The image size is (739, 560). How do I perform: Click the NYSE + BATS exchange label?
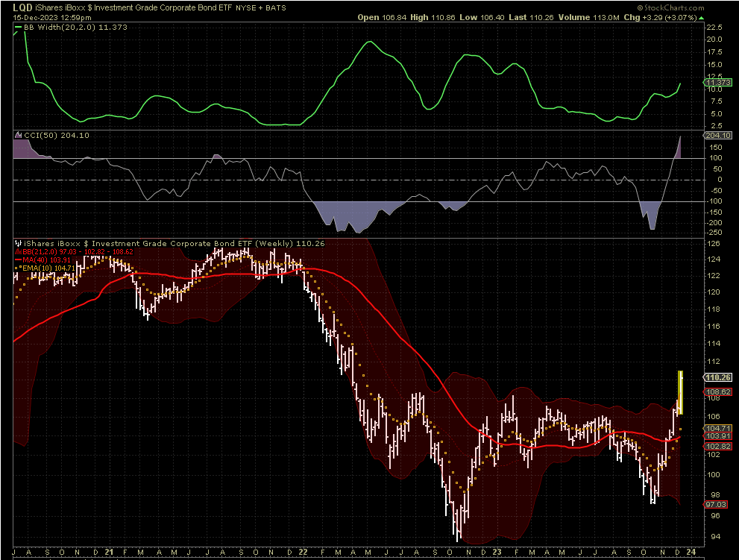point(261,7)
